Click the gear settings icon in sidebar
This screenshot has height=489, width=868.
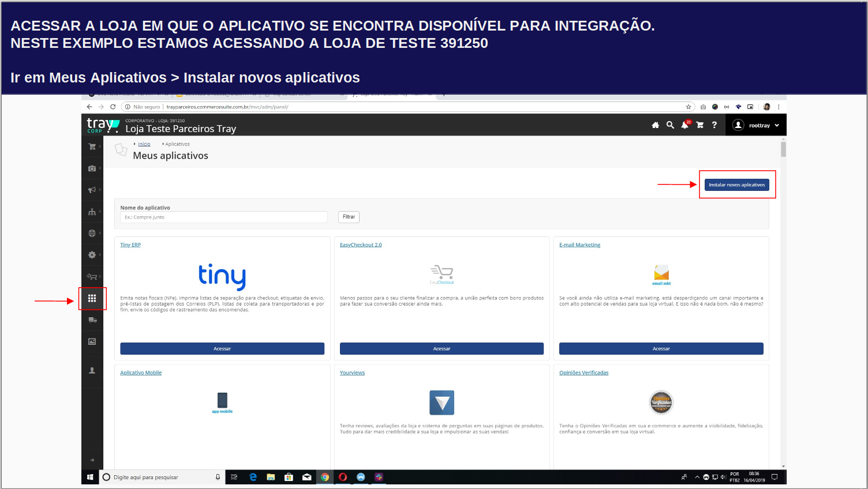[x=92, y=255]
